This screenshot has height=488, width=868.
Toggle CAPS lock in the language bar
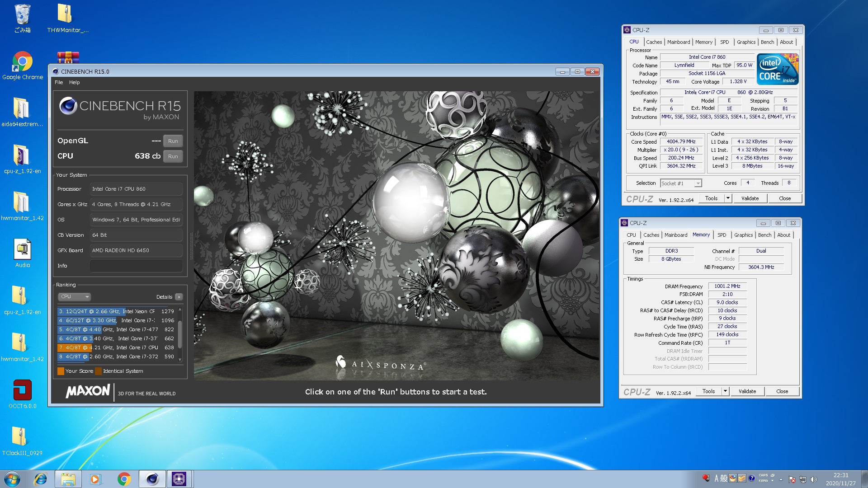pos(763,475)
